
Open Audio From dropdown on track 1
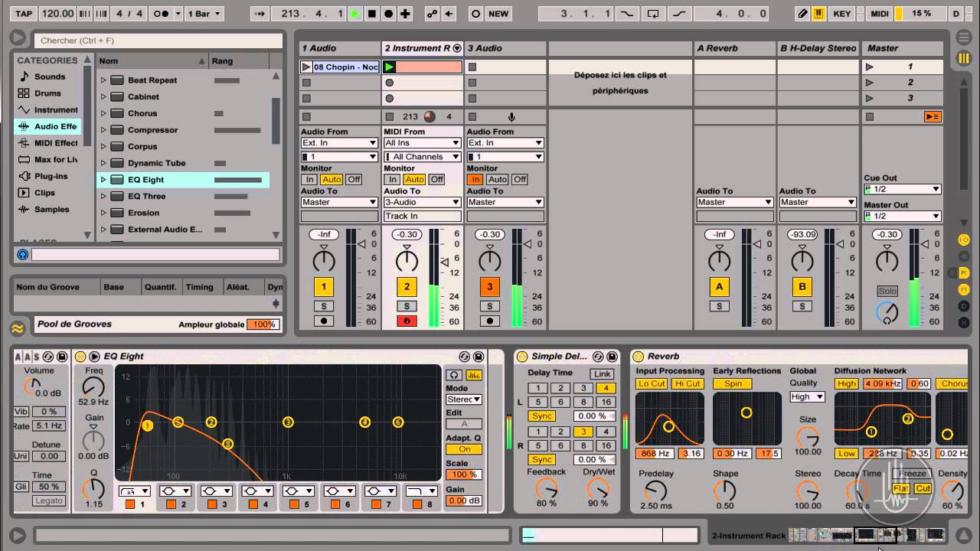click(x=339, y=143)
